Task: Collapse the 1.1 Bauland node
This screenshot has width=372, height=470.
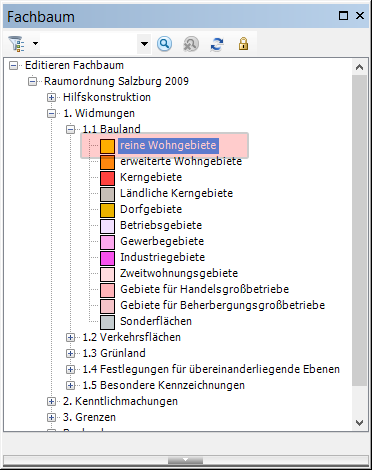Action: pyautogui.click(x=70, y=129)
